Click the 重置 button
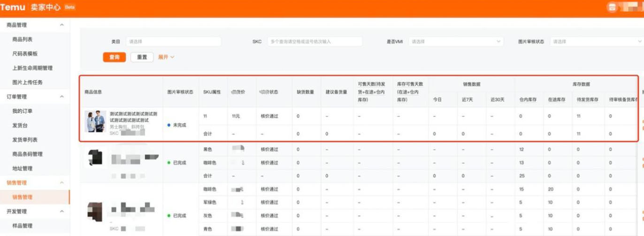Screen dimensions: 644x236 coord(142,57)
